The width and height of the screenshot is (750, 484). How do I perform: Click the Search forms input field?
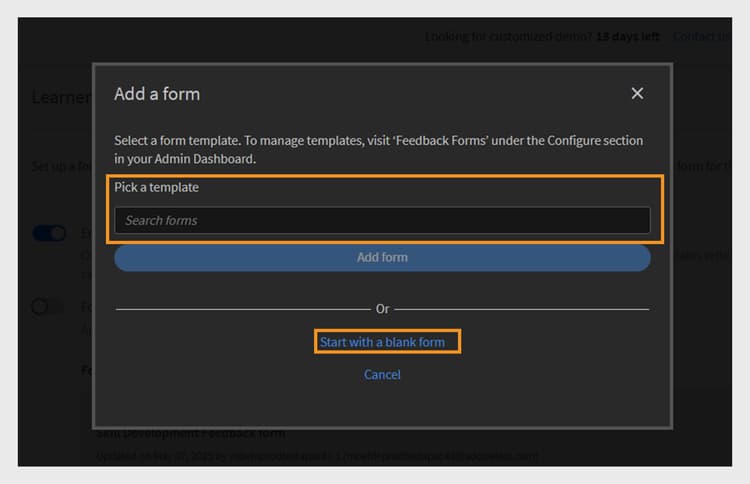pos(382,220)
